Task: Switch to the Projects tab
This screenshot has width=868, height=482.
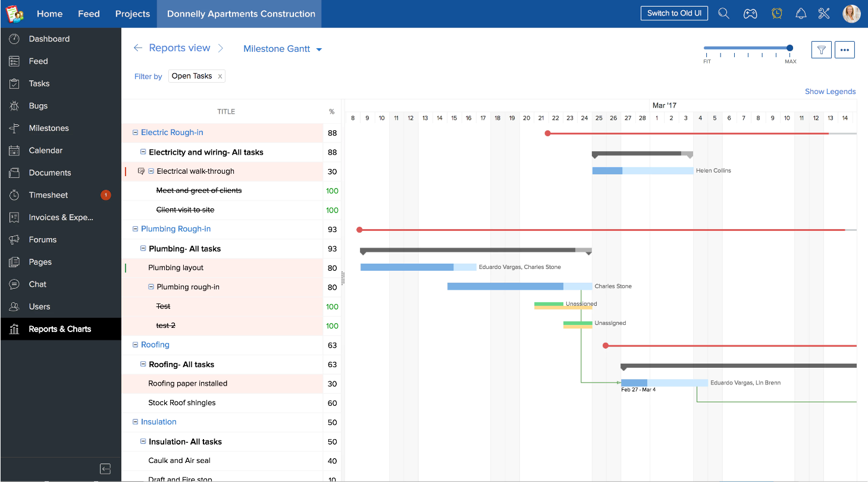Action: pyautogui.click(x=132, y=14)
